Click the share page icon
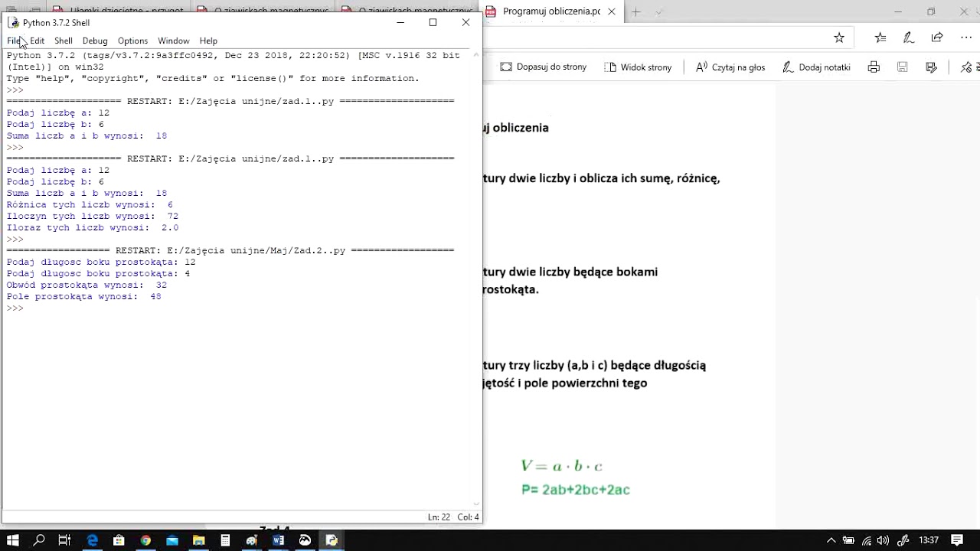Image resolution: width=980 pixels, height=551 pixels. pos(937,37)
